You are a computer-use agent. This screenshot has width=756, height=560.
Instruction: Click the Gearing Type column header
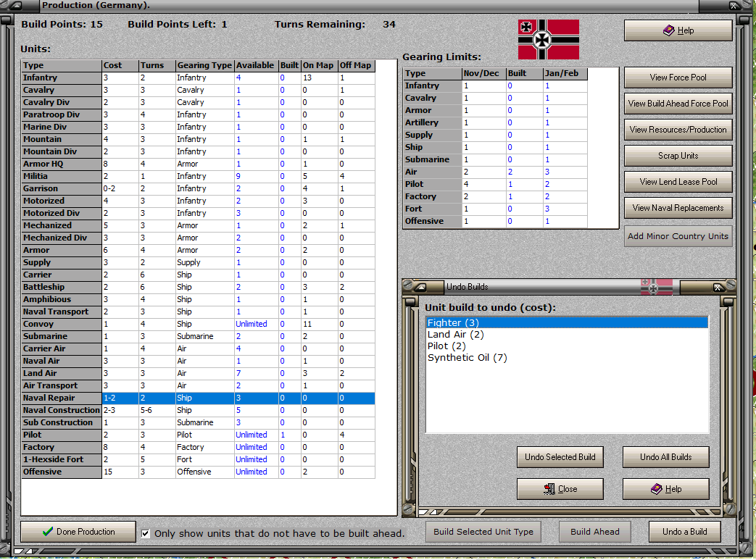pos(205,65)
